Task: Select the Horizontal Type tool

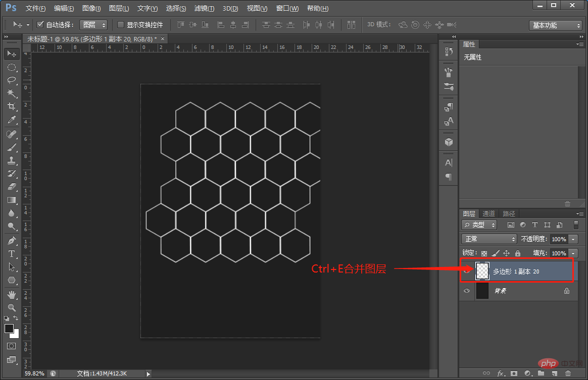Action: tap(12, 254)
